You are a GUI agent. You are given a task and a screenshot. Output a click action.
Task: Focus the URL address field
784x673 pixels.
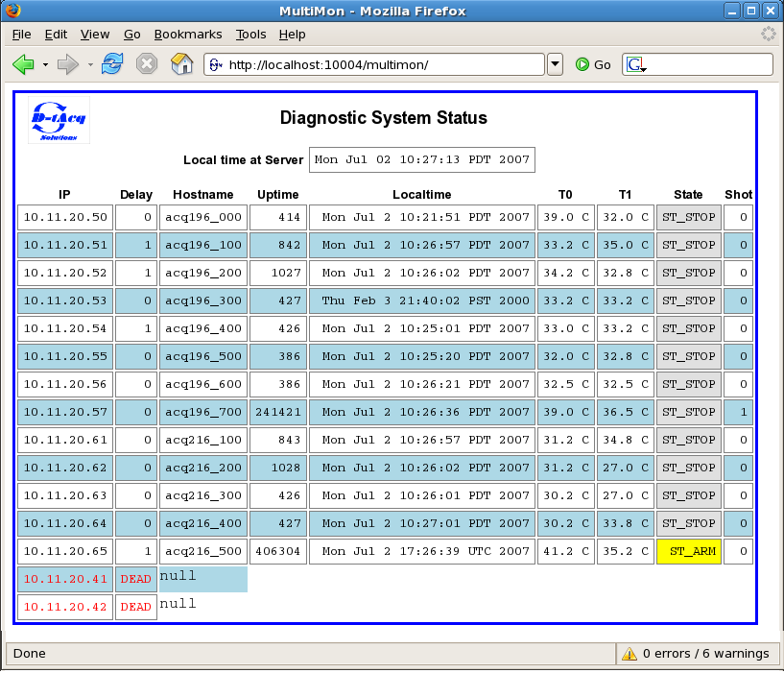(373, 64)
